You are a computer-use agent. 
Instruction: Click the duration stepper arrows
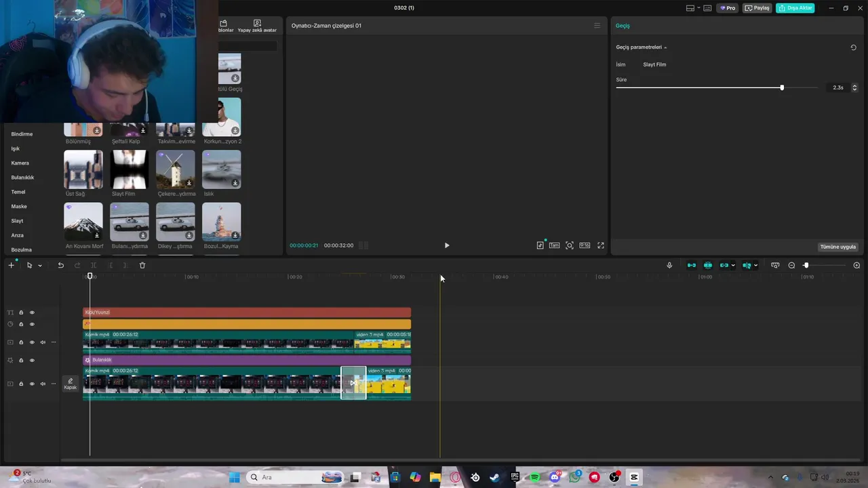pos(854,87)
